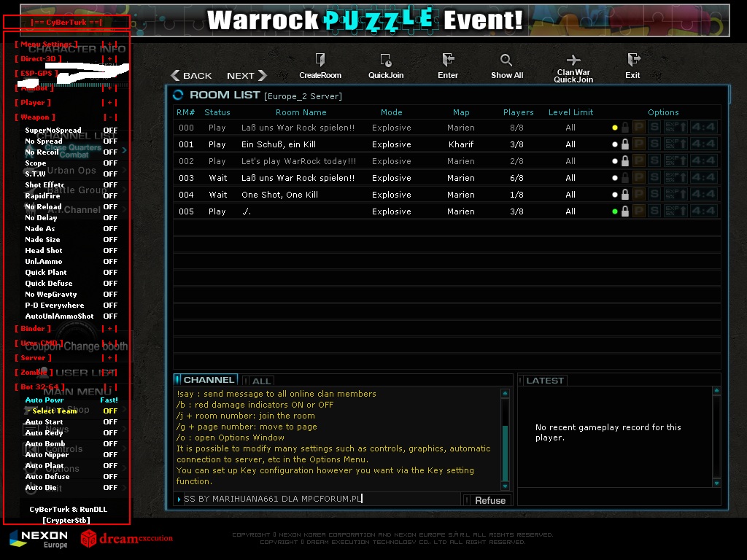Click the QuickJoin icon
The width and height of the screenshot is (747, 560).
(385, 60)
